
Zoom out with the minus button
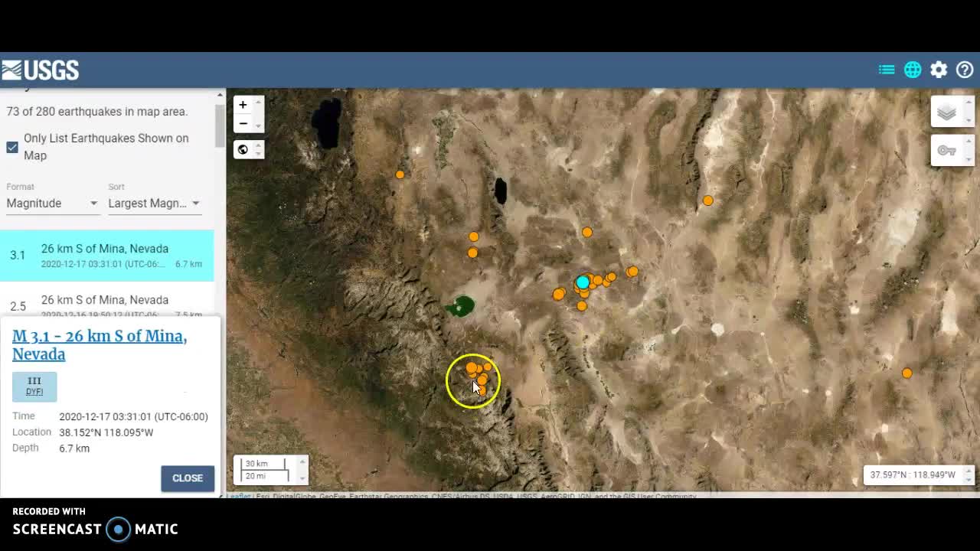(x=243, y=123)
